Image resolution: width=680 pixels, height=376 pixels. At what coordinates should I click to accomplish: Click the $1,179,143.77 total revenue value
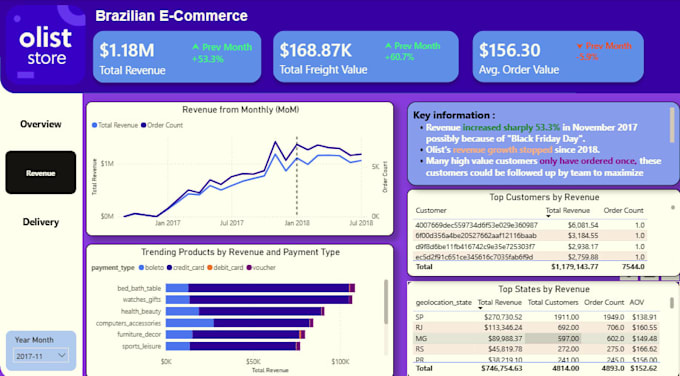click(575, 266)
